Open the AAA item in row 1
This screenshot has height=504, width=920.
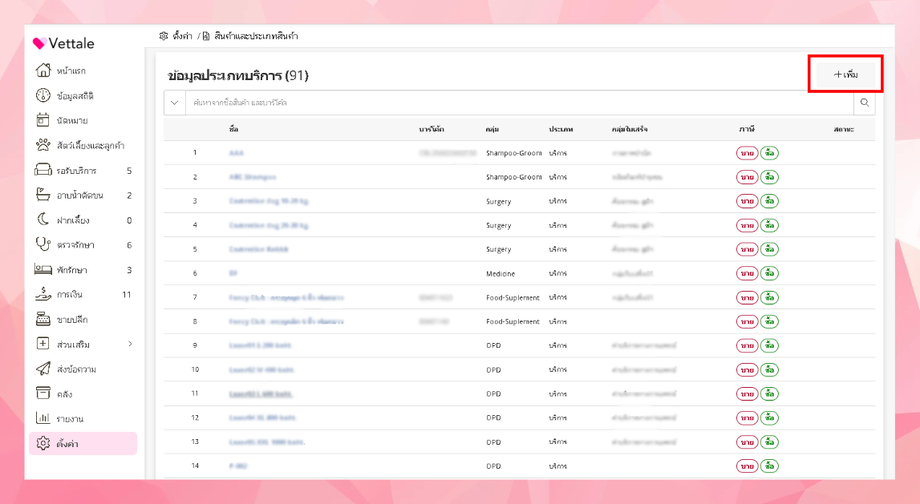[x=236, y=153]
